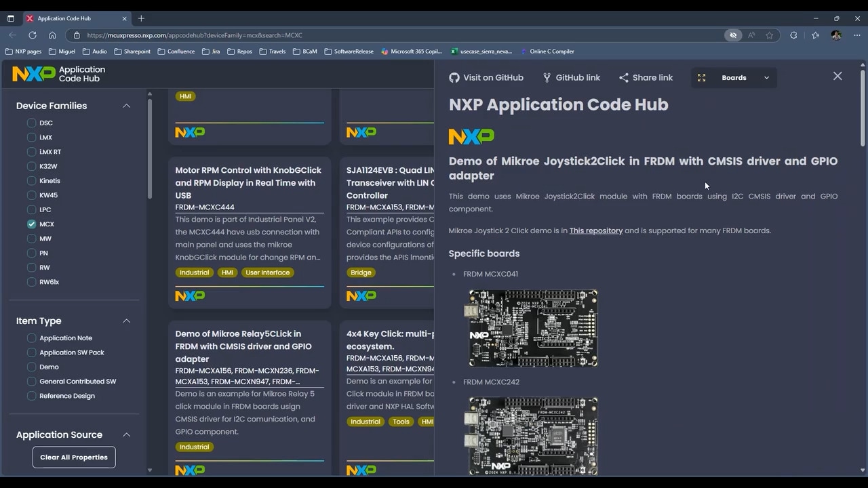This screenshot has height=488, width=868.
Task: Click the Share link icon
Action: [x=624, y=78]
